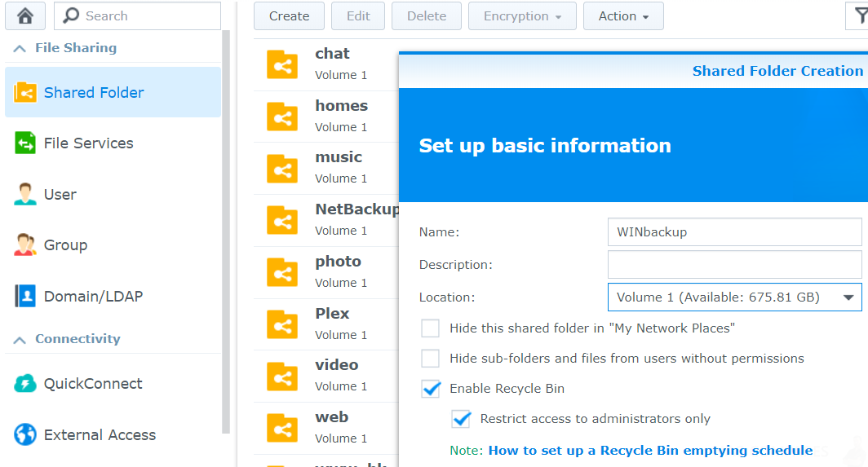Click the Name input field
Screen dimensions: 868x467
734,231
